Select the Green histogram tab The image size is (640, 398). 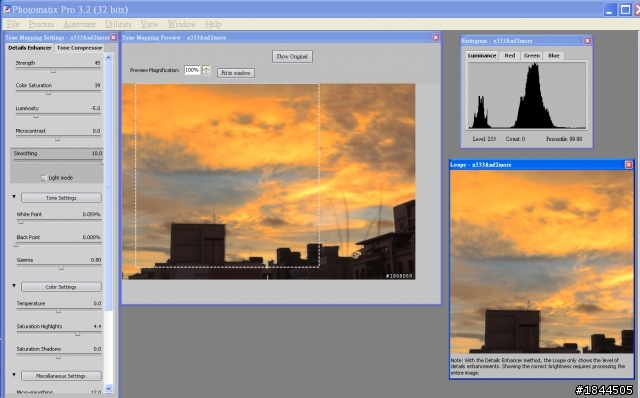pos(532,56)
